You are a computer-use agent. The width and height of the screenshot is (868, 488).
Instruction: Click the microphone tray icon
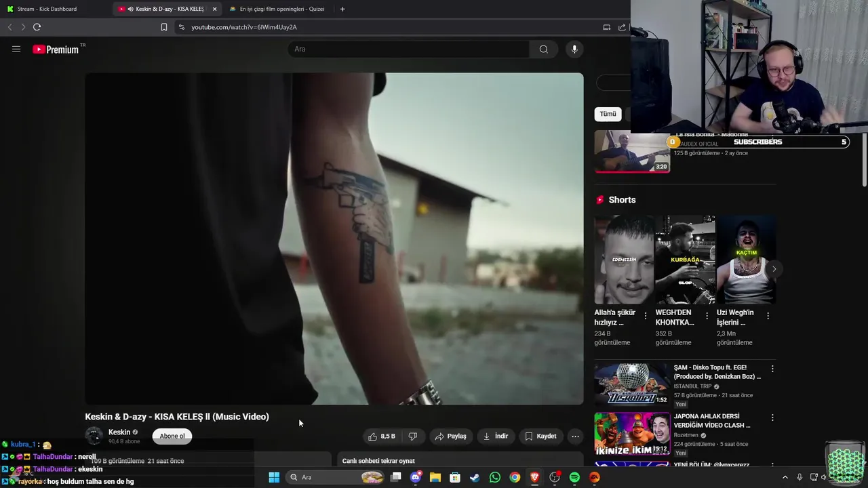coord(800,477)
